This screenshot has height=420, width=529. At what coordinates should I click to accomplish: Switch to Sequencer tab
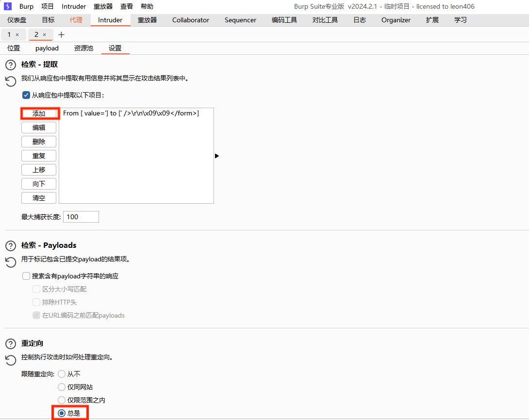point(240,20)
